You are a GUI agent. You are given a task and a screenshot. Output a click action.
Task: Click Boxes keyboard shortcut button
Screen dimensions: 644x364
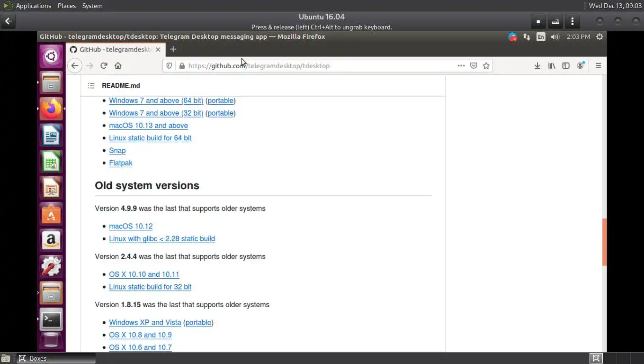pos(555,21)
